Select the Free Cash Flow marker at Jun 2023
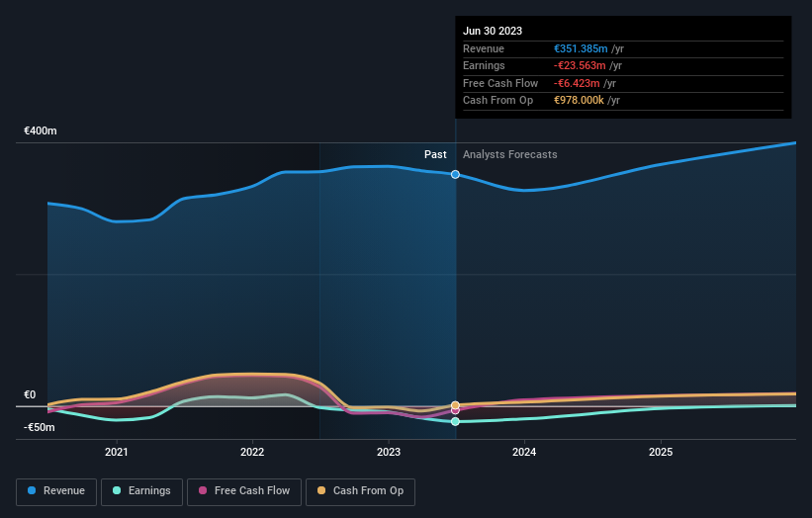The height and width of the screenshot is (518, 812). coord(455,411)
